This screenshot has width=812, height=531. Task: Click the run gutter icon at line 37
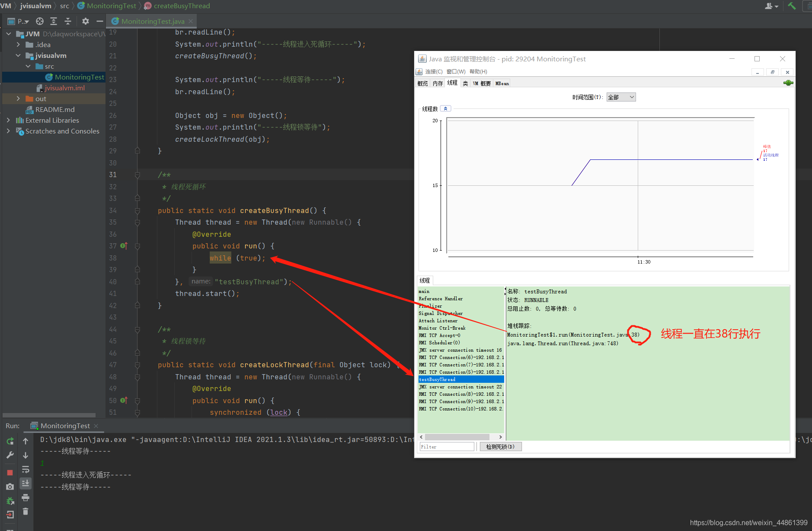[x=124, y=246]
